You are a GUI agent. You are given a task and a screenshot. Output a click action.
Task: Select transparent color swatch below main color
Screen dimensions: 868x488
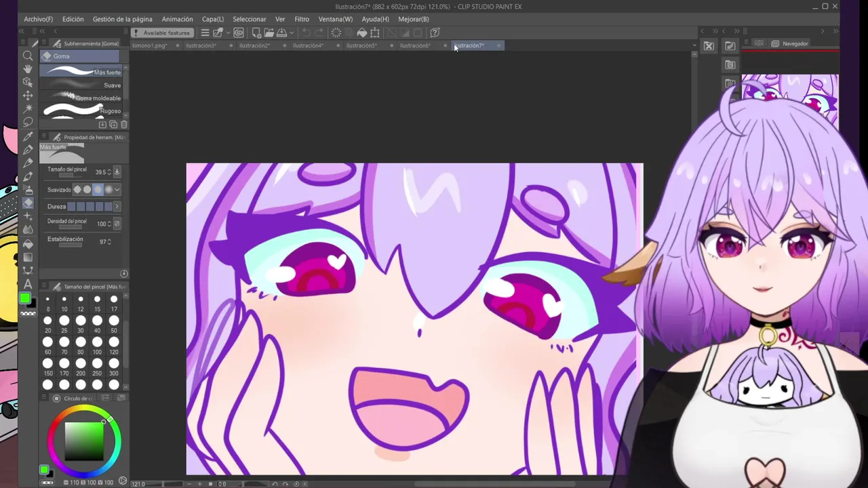(28, 314)
